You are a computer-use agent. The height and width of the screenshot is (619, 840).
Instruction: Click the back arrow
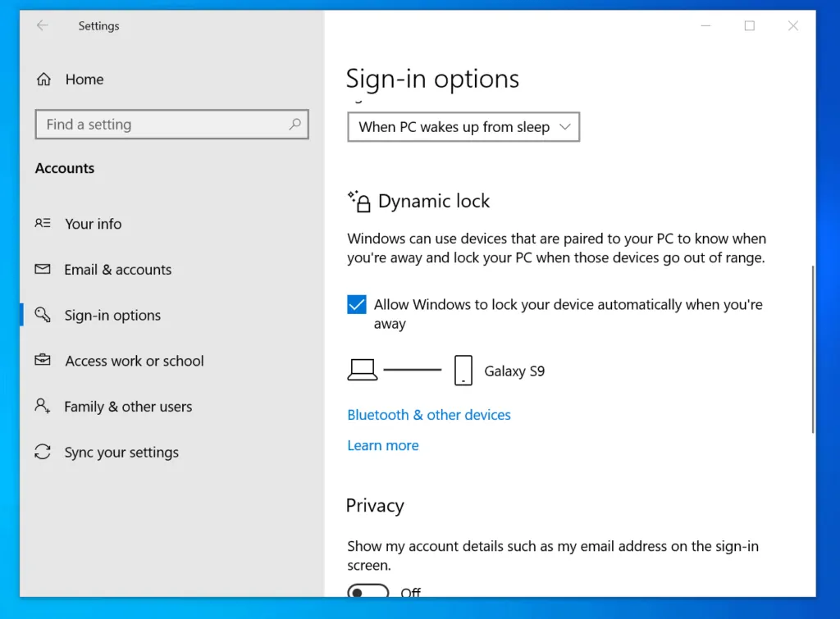tap(42, 25)
